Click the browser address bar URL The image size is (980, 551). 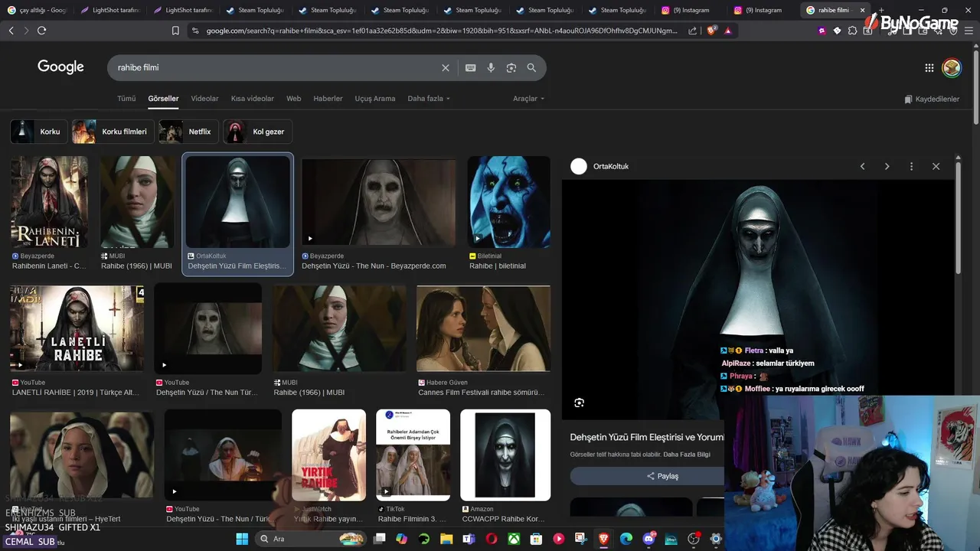[x=442, y=31]
